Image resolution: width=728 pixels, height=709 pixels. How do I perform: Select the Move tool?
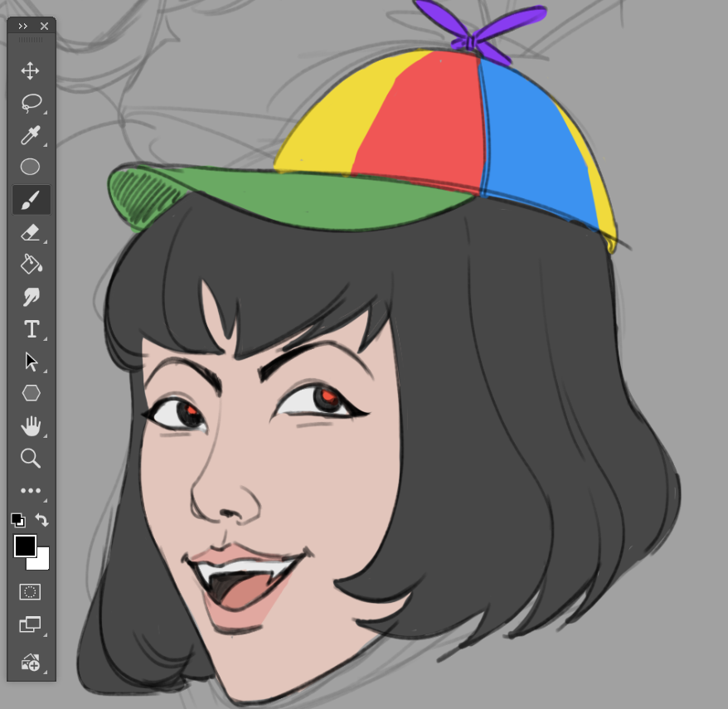click(30, 70)
